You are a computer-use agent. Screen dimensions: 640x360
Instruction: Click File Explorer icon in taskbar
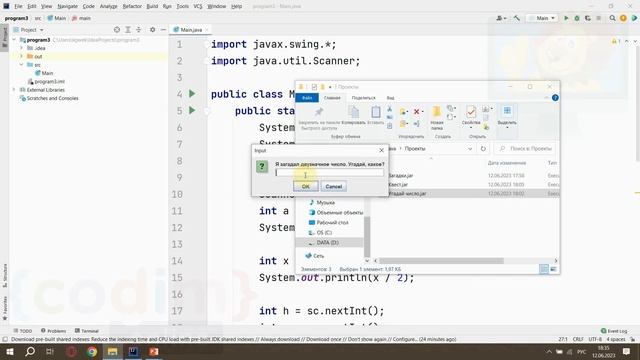pos(112,351)
